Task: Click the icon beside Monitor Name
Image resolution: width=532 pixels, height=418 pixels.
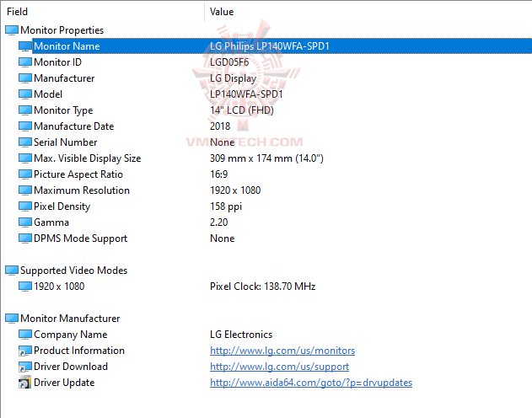Action: tap(25, 46)
